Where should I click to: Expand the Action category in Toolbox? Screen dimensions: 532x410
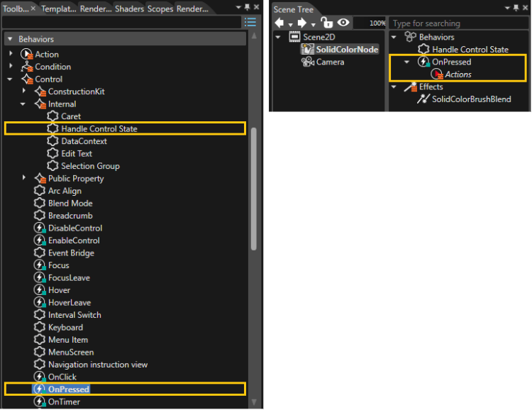pos(11,53)
